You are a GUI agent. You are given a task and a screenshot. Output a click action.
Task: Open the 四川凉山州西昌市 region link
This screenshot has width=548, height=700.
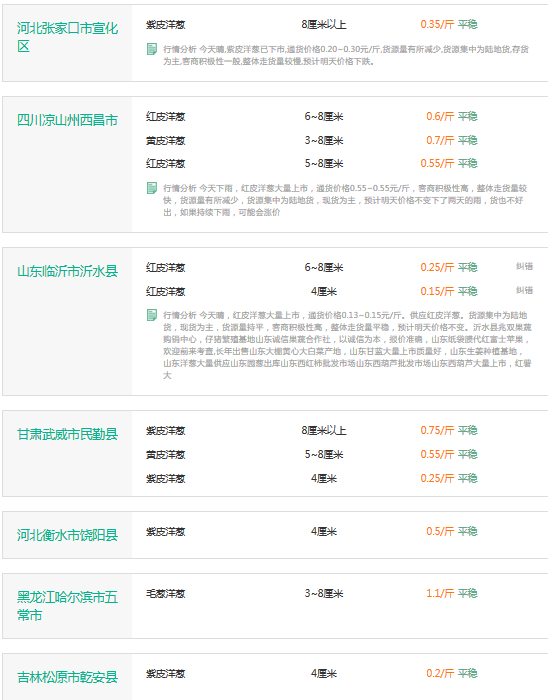(x=67, y=120)
